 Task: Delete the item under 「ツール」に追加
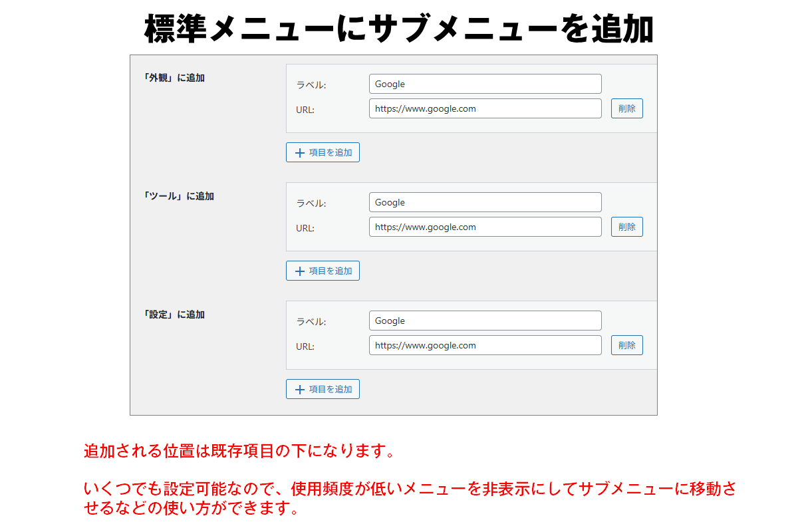[x=627, y=227]
